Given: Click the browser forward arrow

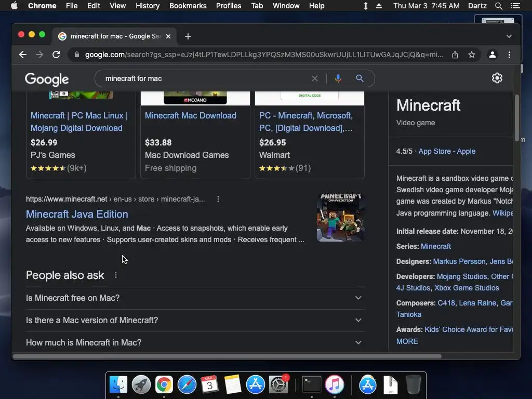Looking at the screenshot, I should pos(39,55).
